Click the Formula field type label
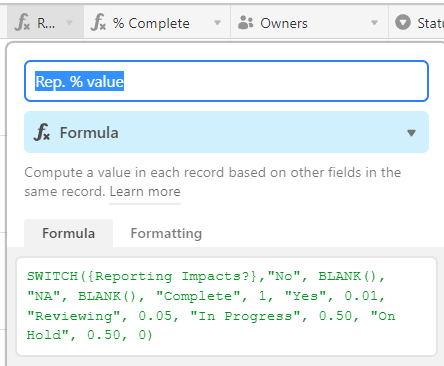Viewport: 444px width, 366px height. (x=89, y=133)
